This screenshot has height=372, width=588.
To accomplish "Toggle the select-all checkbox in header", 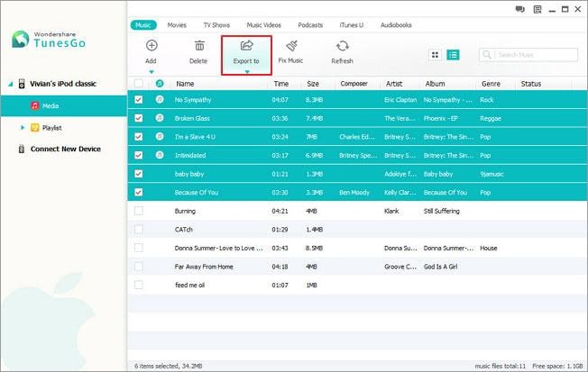I will [x=138, y=83].
